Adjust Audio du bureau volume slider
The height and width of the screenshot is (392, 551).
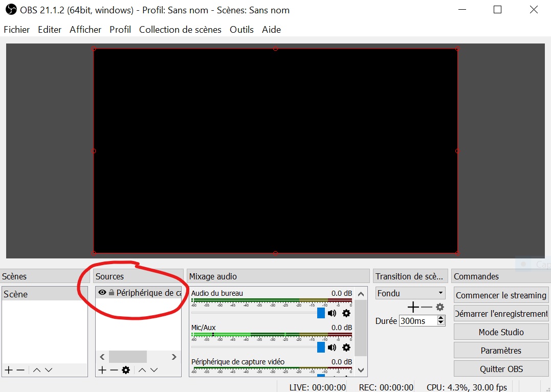[x=321, y=313]
